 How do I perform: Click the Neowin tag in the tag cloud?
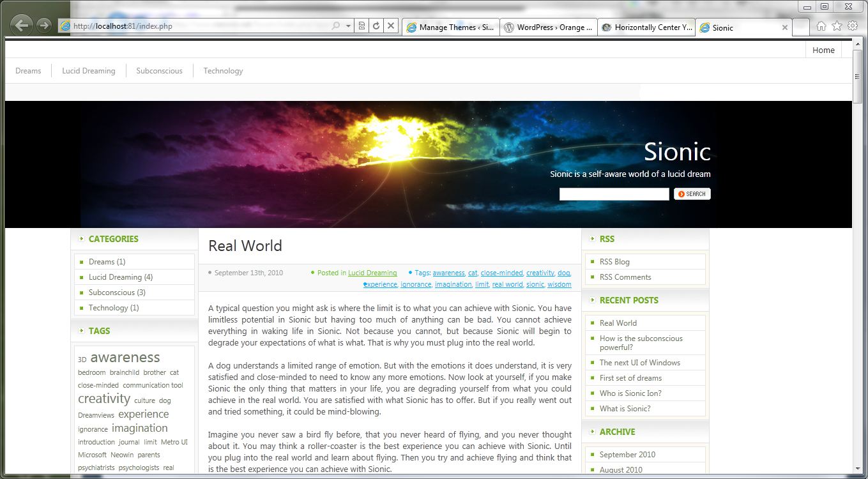122,455
